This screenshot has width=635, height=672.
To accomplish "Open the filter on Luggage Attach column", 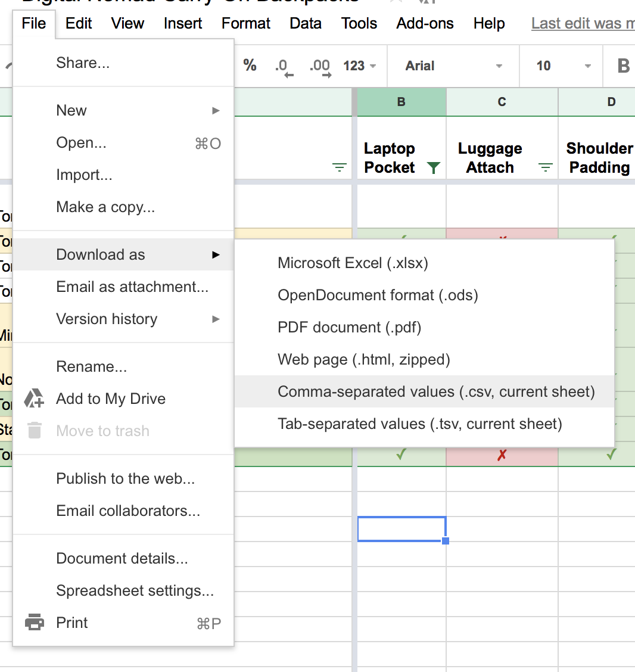I will coord(545,168).
